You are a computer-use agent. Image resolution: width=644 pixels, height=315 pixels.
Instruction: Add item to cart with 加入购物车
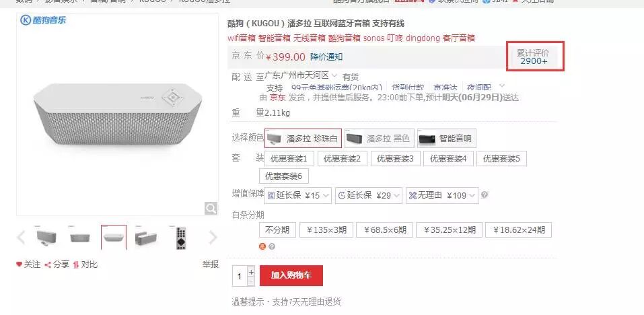(291, 275)
